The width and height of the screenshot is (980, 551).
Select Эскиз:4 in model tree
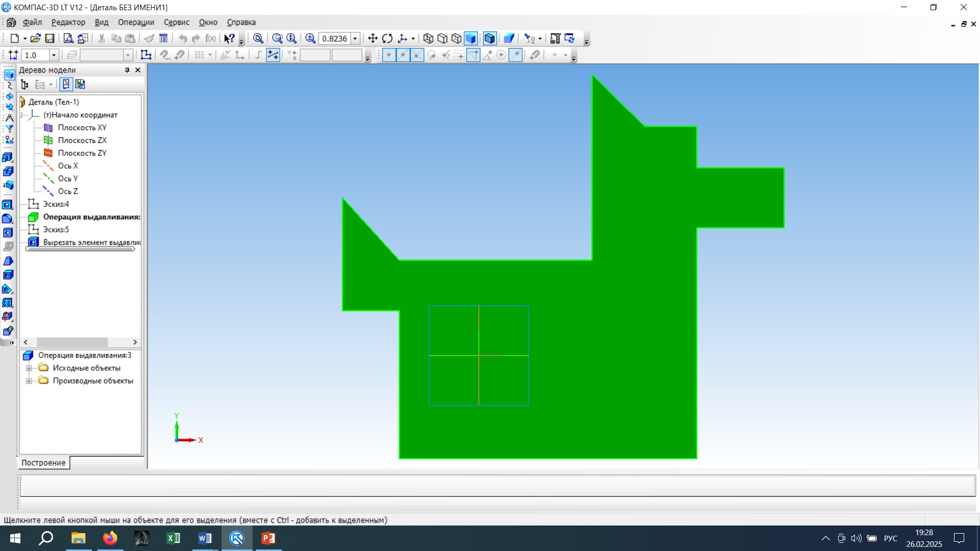tap(56, 204)
